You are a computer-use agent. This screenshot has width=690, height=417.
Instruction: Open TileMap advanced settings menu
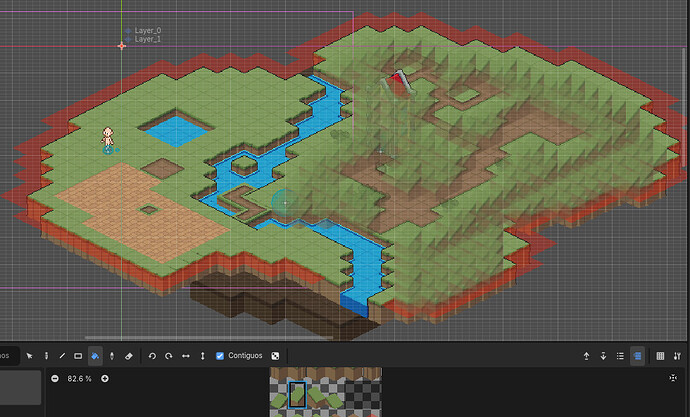[677, 356]
